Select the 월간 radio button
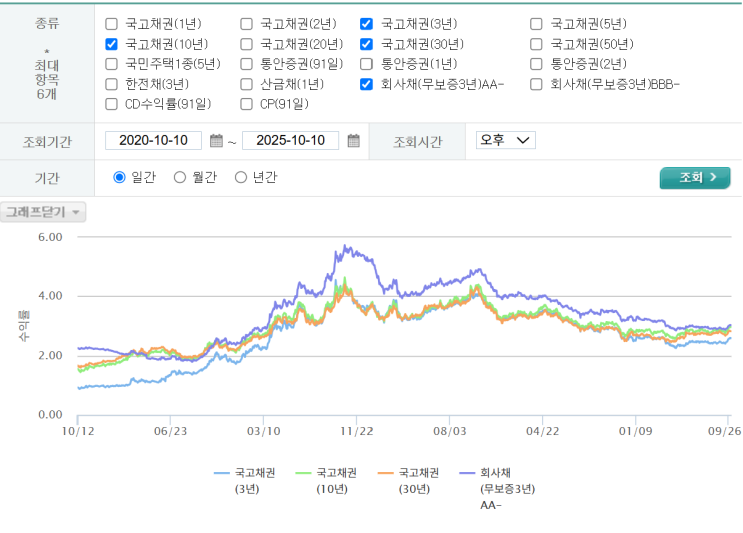 point(180,177)
